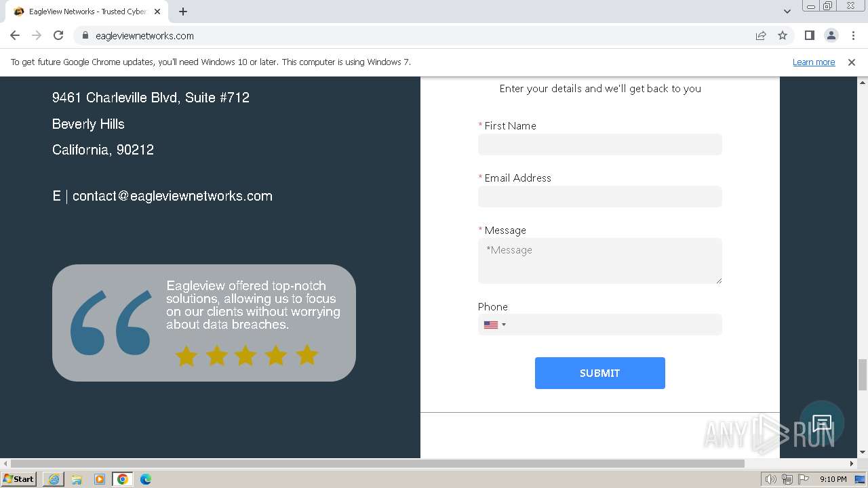Click into the Message text area
Viewport: 868px width, 488px height.
coord(600,261)
